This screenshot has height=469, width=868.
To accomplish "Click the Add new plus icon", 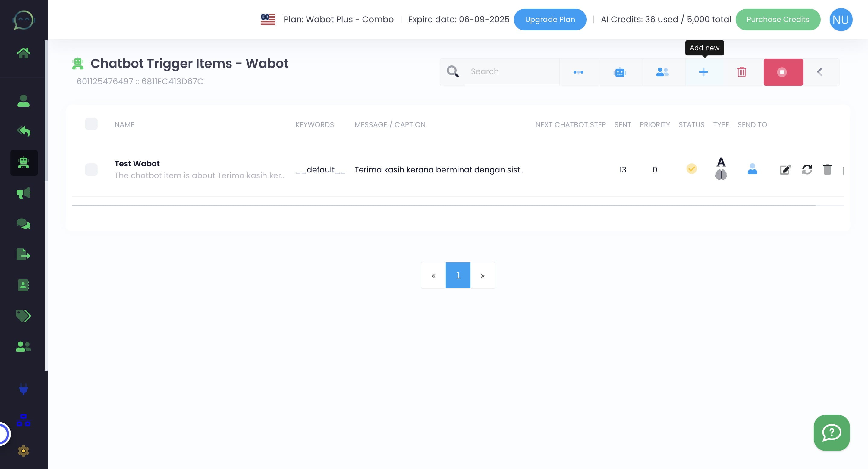I will (703, 72).
